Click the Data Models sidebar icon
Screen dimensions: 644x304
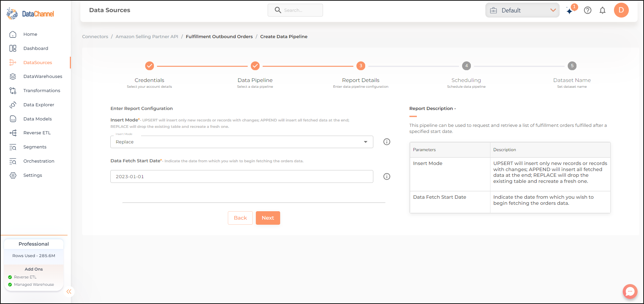point(13,119)
